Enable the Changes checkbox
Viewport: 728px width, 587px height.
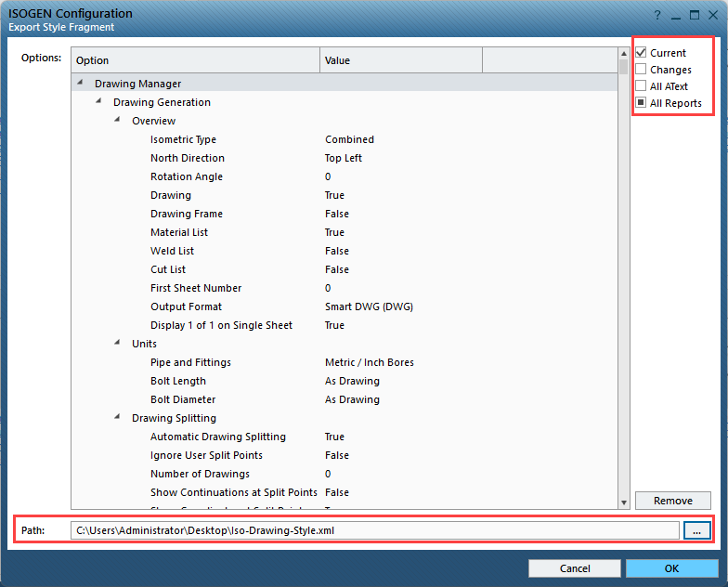641,70
